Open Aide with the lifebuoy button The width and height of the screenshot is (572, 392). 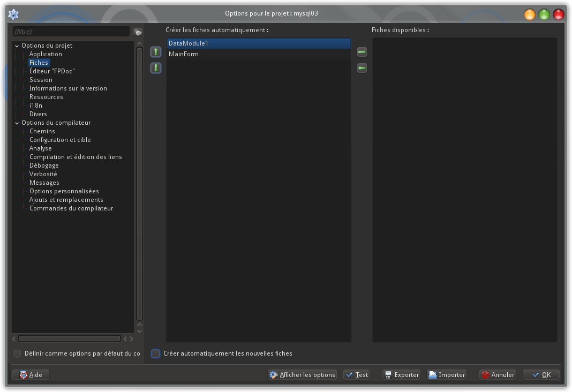[x=31, y=375]
